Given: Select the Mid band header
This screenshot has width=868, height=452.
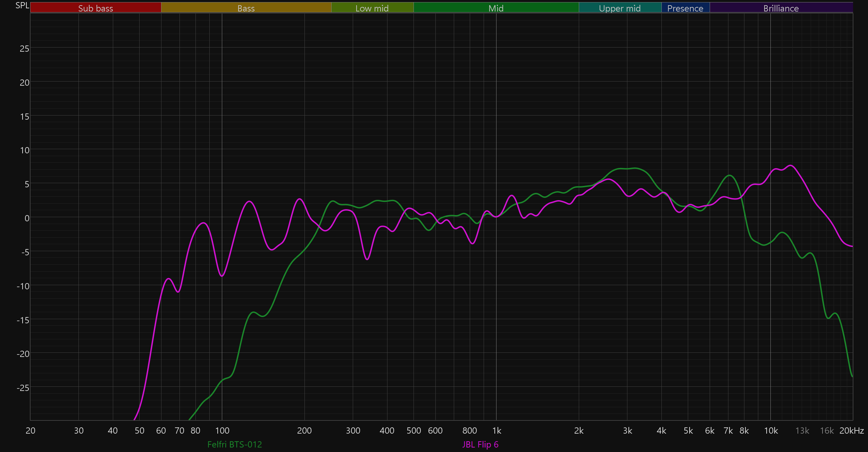Looking at the screenshot, I should coord(496,8).
